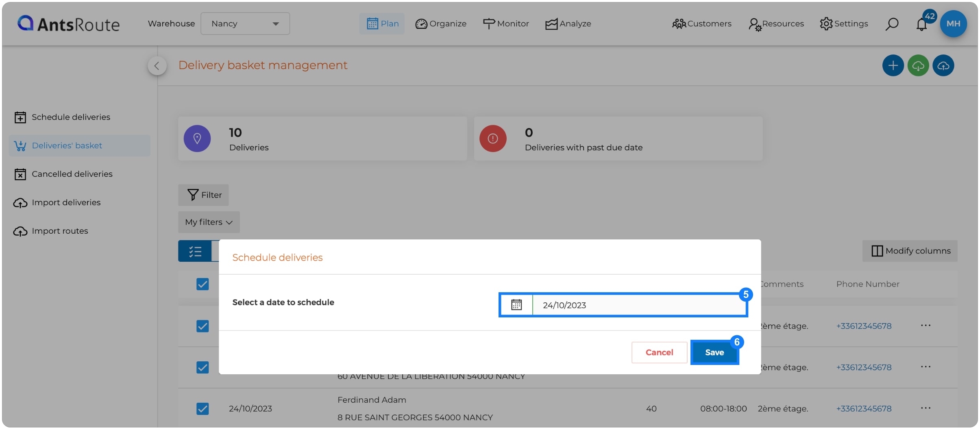Uncheck the Ferdinand Adam delivery row
The width and height of the screenshot is (980, 432).
203,409
